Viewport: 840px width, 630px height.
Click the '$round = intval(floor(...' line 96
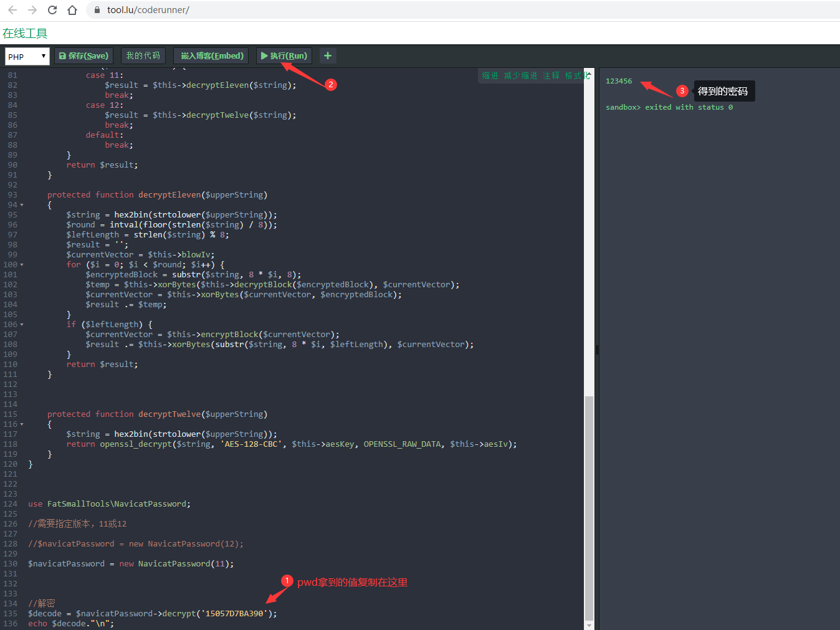coord(172,225)
